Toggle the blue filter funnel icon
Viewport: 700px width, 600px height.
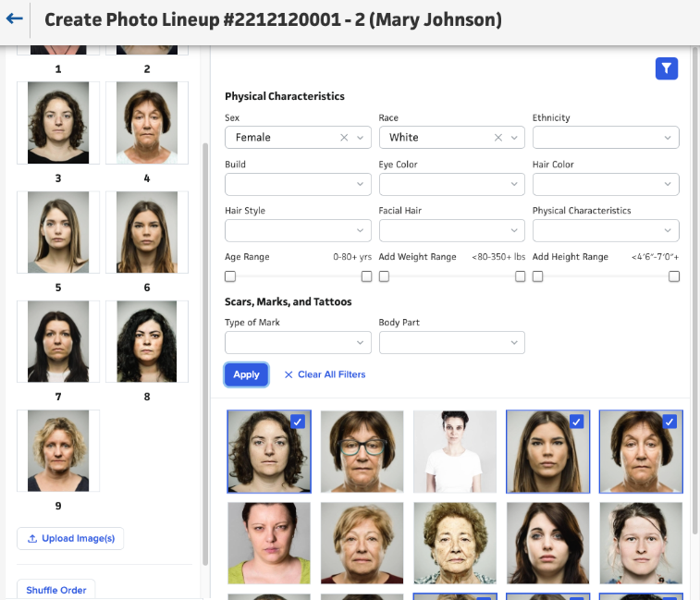pos(667,67)
